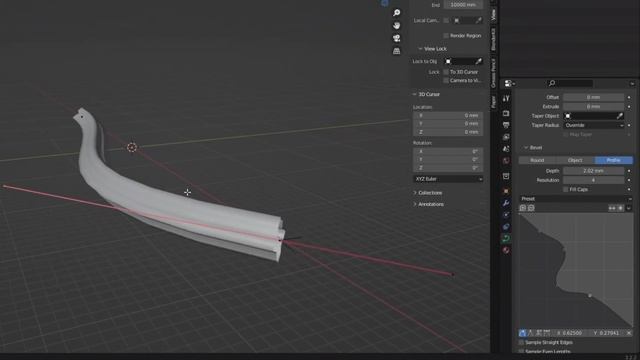Image resolution: width=640 pixels, height=360 pixels.
Task: Enable the Local Camera checkbox
Action: (446, 20)
